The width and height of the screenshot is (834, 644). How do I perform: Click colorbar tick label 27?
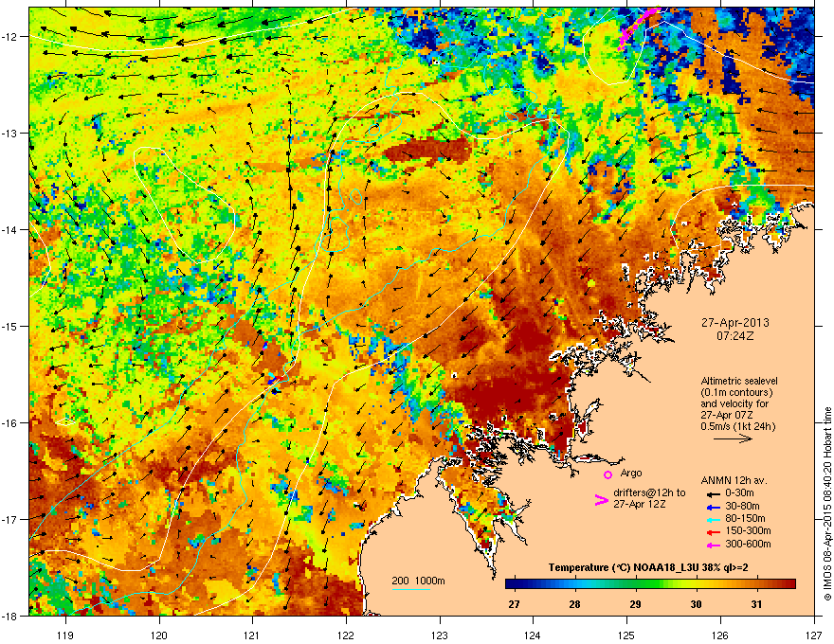pyautogui.click(x=514, y=604)
